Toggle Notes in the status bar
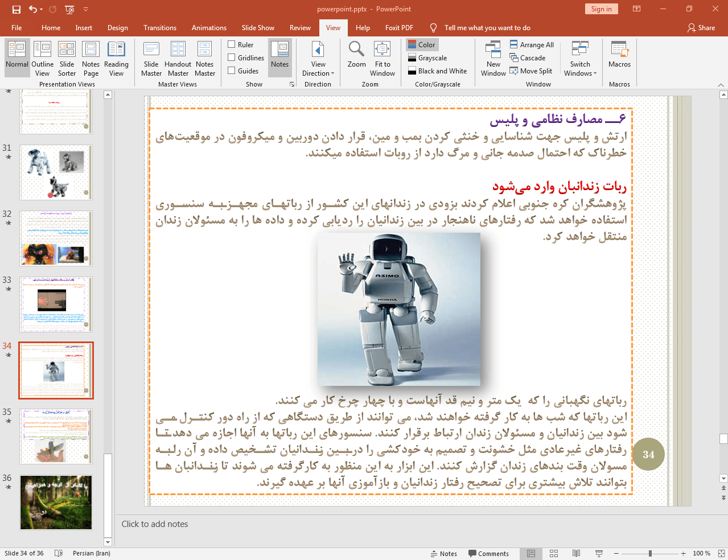Viewport: 728px width, 560px height. coord(444,554)
